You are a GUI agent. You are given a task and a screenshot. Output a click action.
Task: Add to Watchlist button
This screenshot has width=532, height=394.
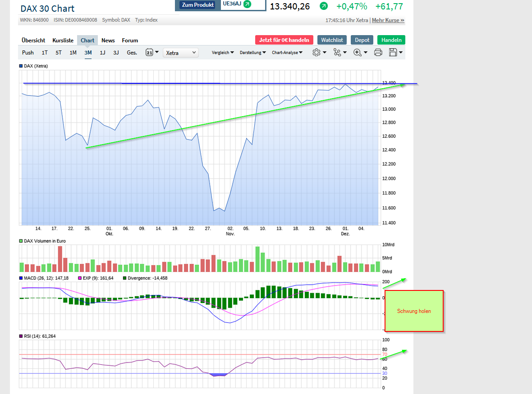tap(332, 40)
